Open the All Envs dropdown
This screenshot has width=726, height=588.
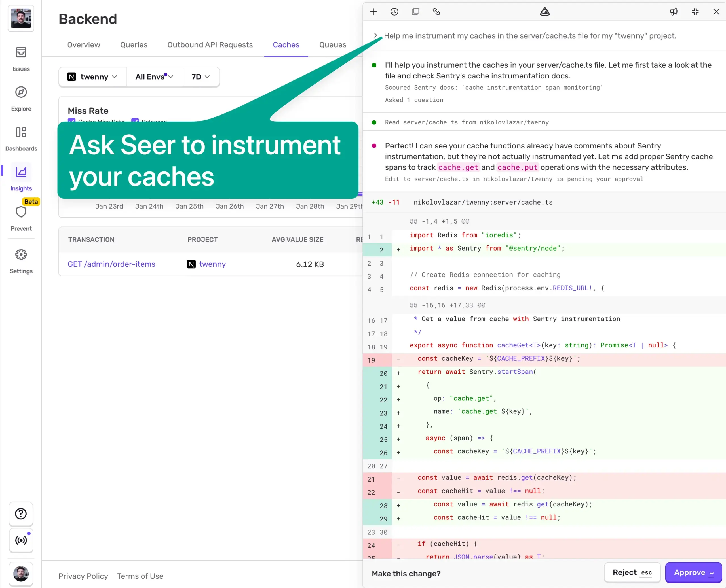click(155, 77)
